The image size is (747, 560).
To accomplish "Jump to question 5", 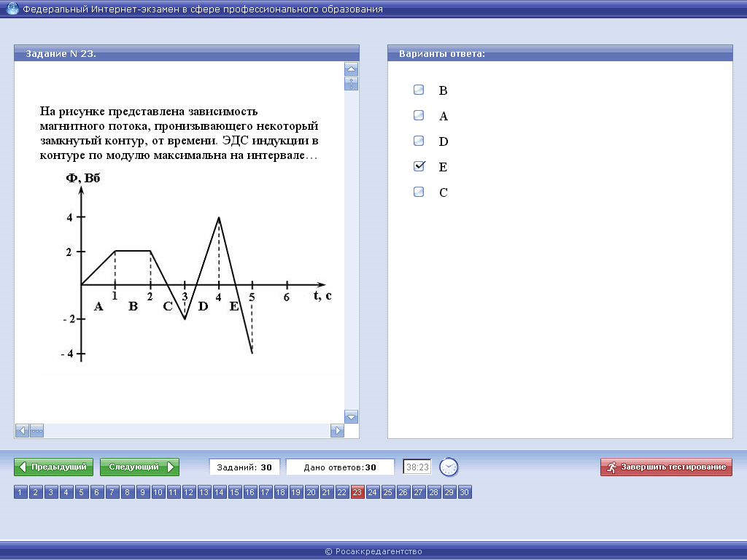I will click(82, 492).
